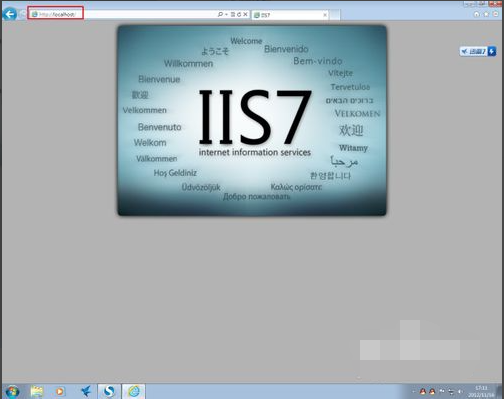Stop loading with the X icon
The image size is (504, 399).
pyautogui.click(x=245, y=14)
